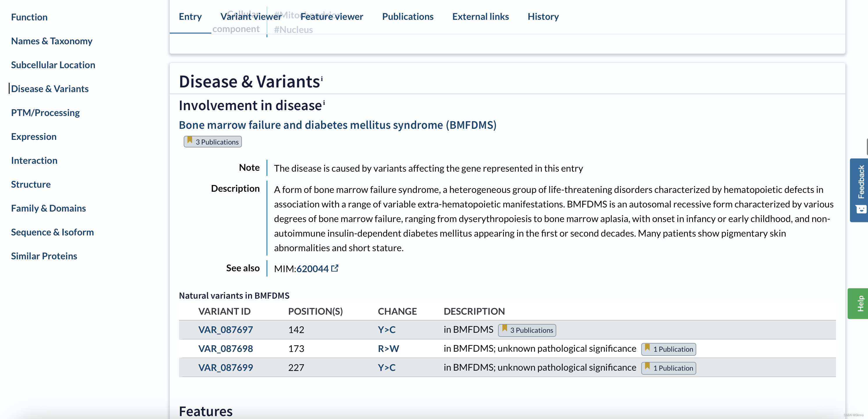The height and width of the screenshot is (419, 868).
Task: Open variant VAR_087697 link
Action: coord(225,330)
